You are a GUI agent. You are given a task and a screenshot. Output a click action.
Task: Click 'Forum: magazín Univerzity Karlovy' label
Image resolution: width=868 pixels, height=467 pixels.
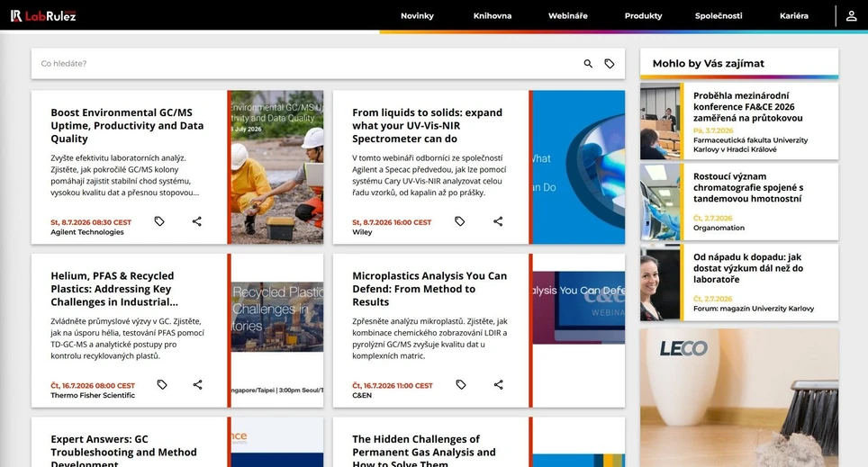coord(754,309)
